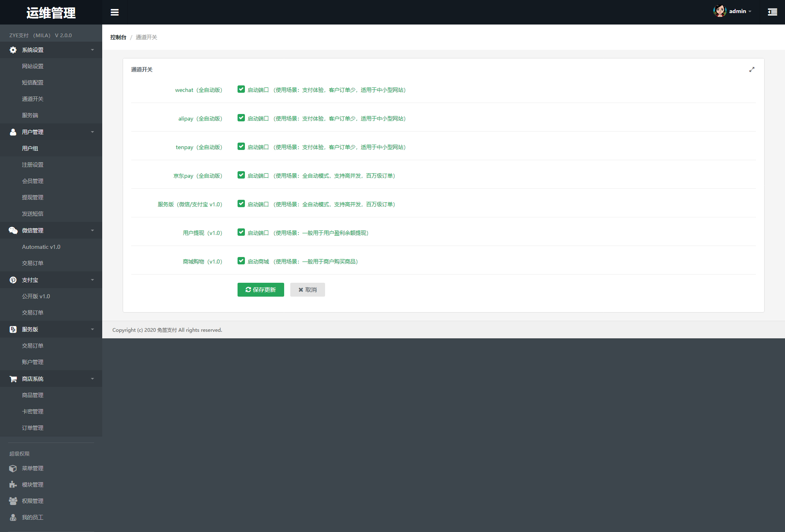785x532 pixels.
Task: Click the hamburger menu icon in header
Action: point(114,12)
